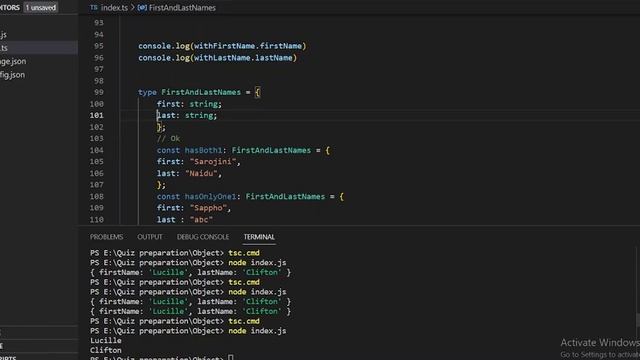Open the file ending in 'ge.json'
The image size is (640, 360).
click(13, 61)
